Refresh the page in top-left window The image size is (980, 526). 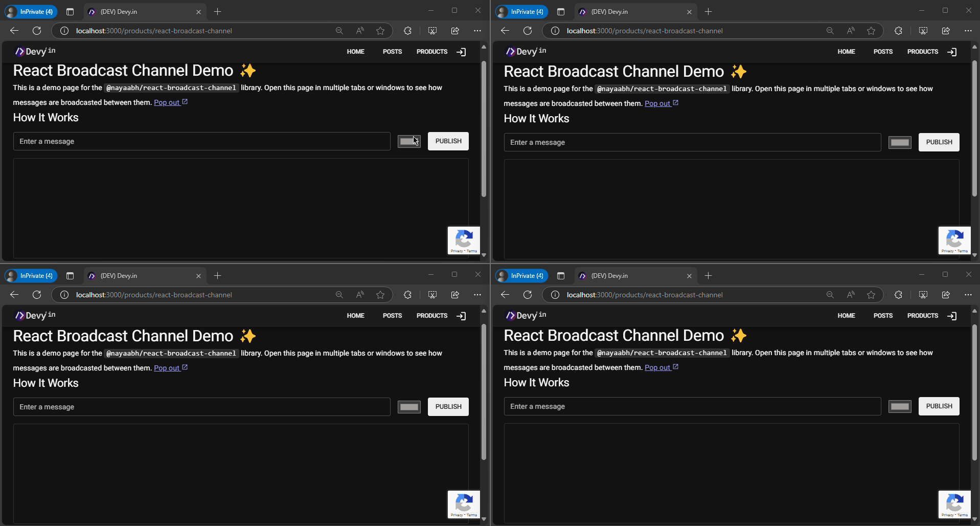(37, 31)
